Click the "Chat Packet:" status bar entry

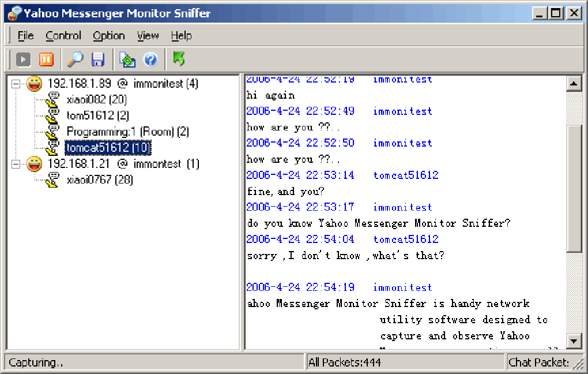pos(539,362)
